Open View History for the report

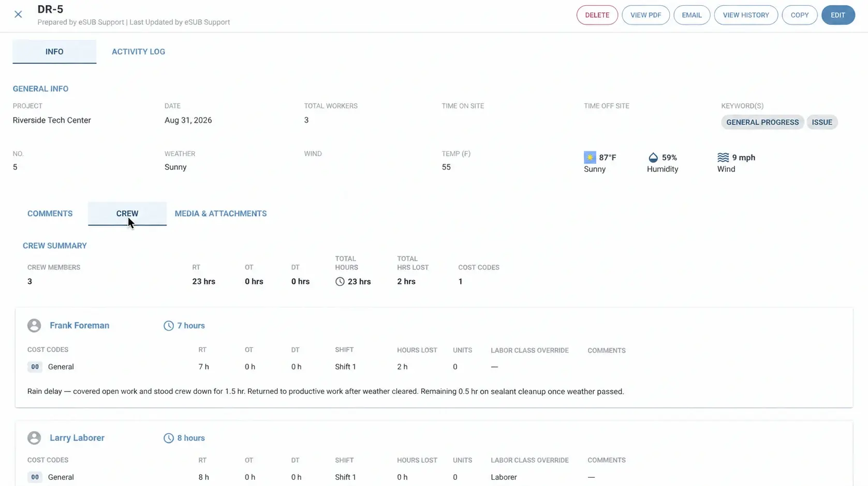point(746,15)
